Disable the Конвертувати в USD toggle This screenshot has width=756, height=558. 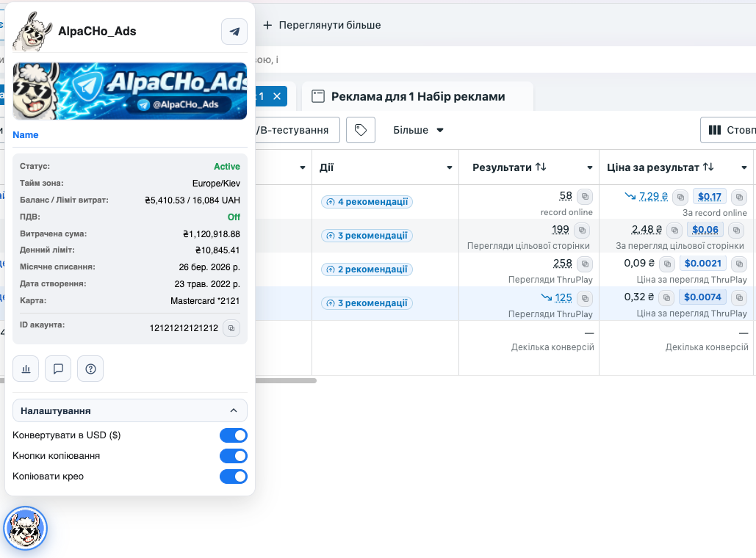(x=233, y=435)
